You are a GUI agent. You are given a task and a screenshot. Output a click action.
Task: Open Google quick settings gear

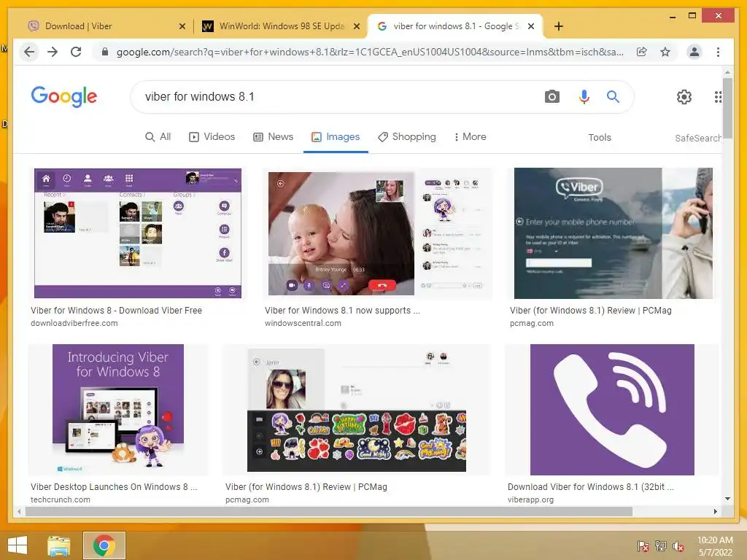[684, 97]
